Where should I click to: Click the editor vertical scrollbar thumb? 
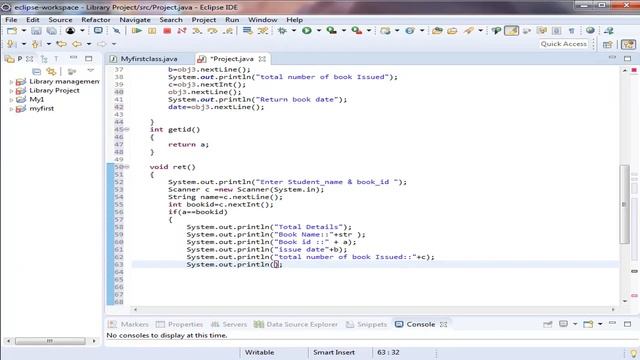[624, 204]
